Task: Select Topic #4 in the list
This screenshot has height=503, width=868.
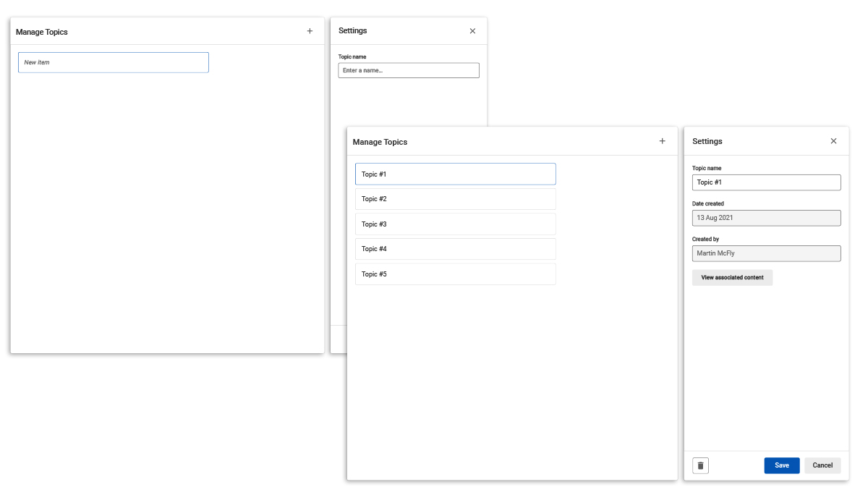Action: (455, 249)
